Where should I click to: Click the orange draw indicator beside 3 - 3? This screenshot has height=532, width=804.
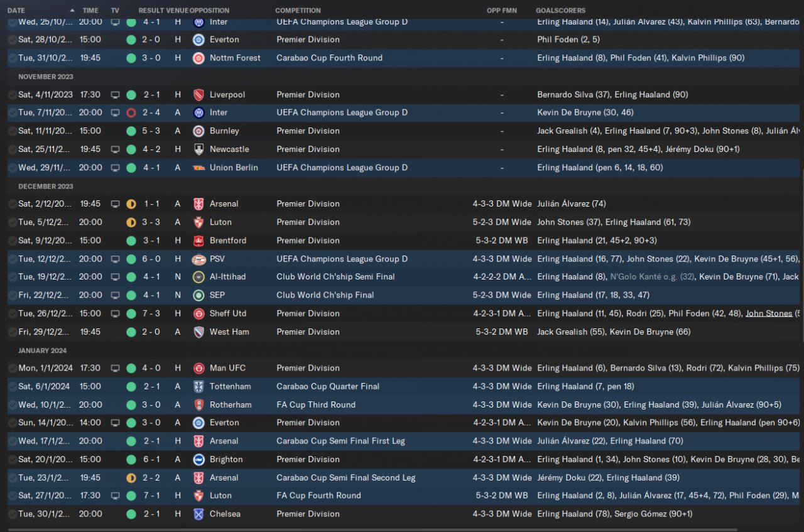point(131,222)
